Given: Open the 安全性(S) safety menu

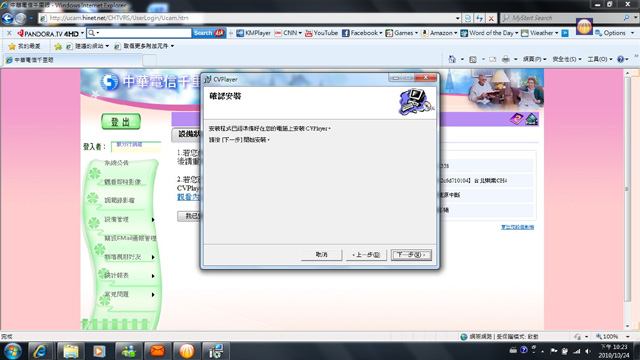Looking at the screenshot, I should (567, 59).
